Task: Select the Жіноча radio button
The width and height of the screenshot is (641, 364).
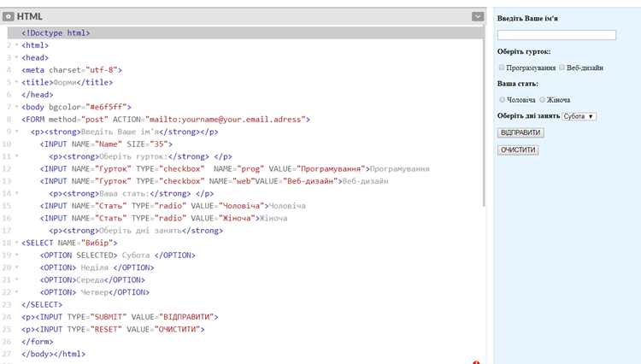Action: [543, 100]
